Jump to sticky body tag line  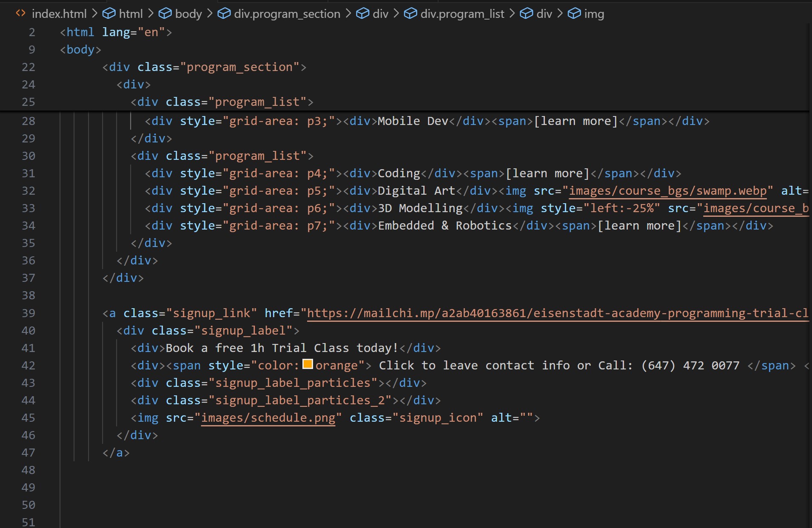tap(80, 50)
